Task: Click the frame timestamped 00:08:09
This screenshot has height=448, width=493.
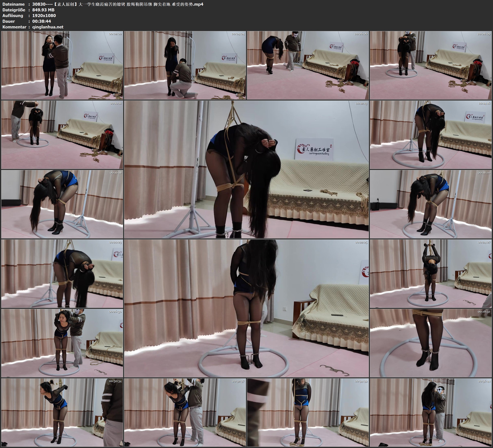Action: coord(431,65)
